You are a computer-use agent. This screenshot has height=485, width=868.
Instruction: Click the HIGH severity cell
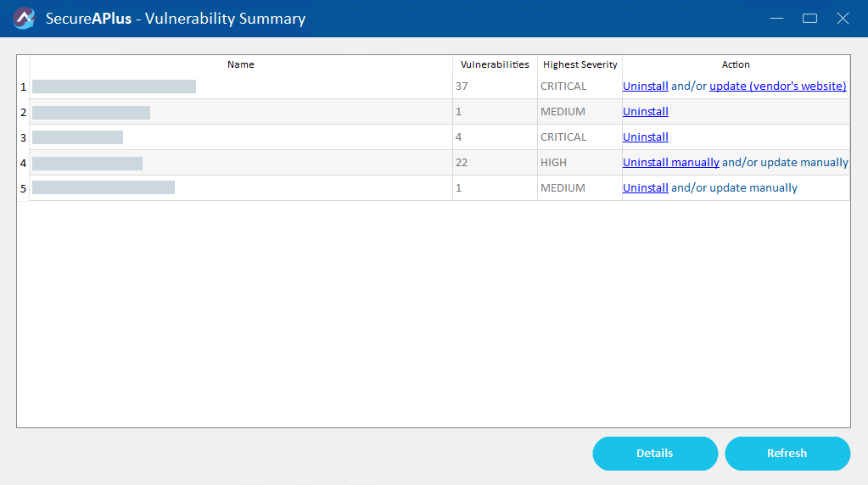coord(580,163)
